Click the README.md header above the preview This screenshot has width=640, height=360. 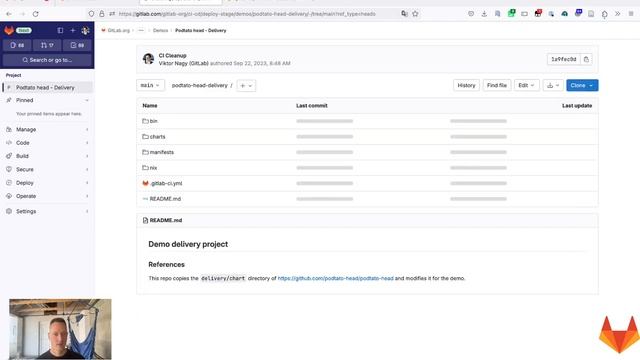[x=166, y=220]
